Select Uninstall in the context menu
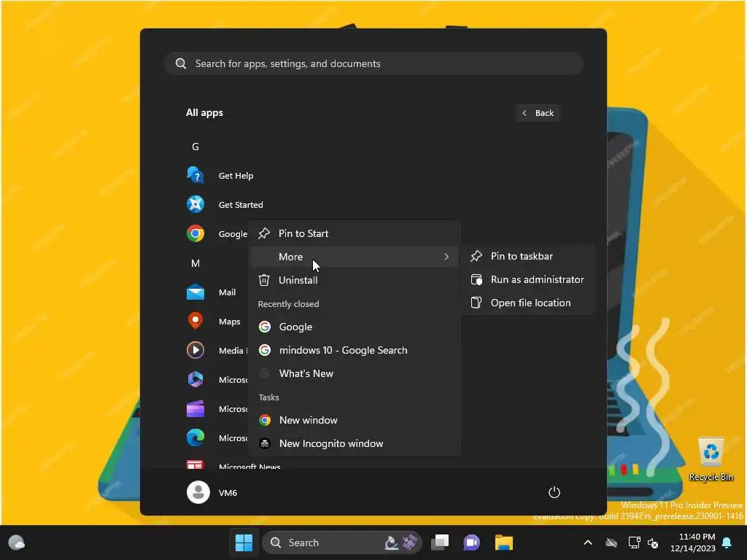747x560 pixels. (355, 280)
